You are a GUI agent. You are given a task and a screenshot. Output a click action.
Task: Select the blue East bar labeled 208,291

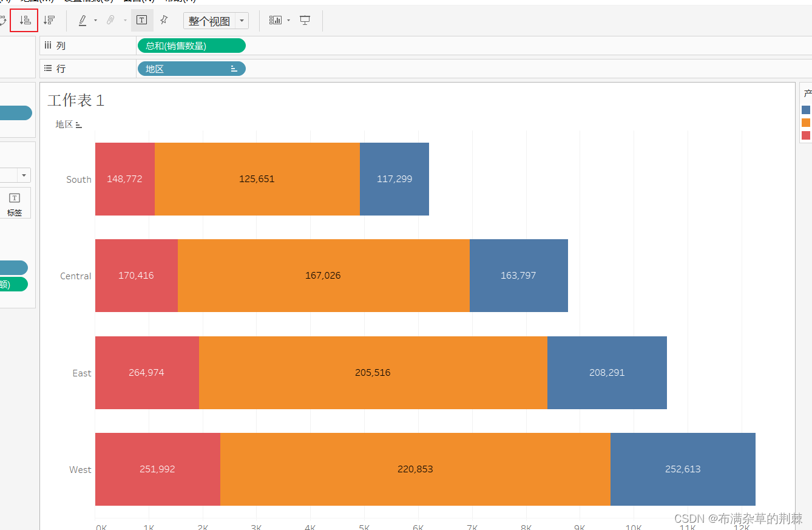coord(607,373)
